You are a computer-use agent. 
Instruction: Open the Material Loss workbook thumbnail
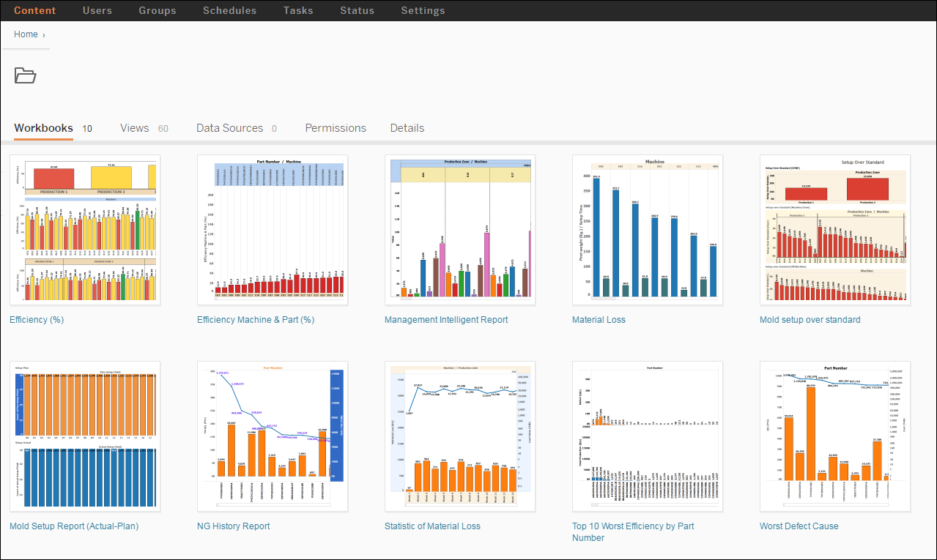click(648, 230)
